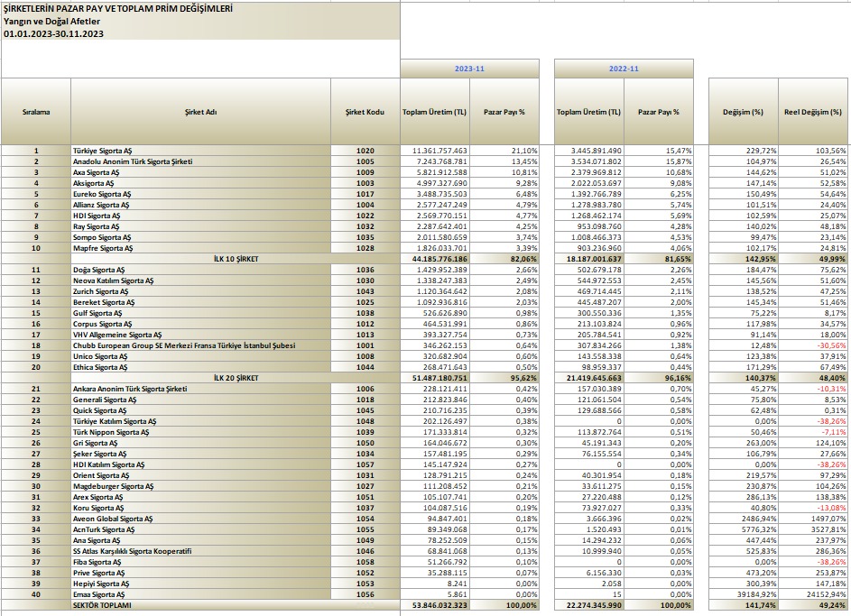Click the 'Ana Sigorta AŞ' cell
Screen dimensions: 851x616
[201, 540]
